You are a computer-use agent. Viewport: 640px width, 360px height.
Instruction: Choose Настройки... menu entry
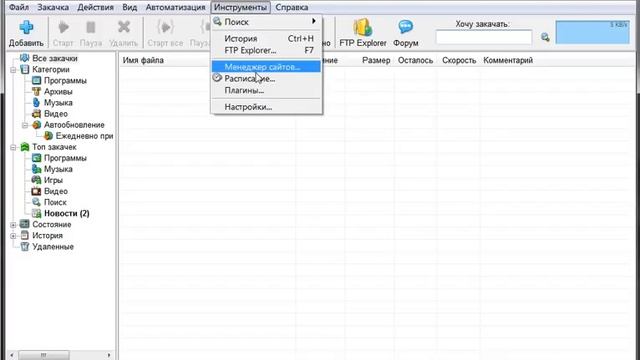tap(266, 107)
